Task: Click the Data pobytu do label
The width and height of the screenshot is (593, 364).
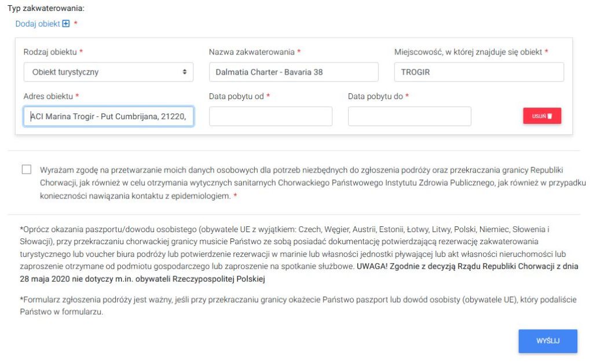Action: tap(375, 97)
